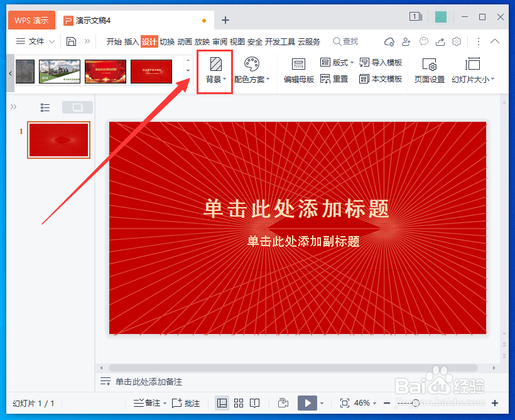Open the 切换 Transitions tab
515x420 pixels.
pyautogui.click(x=167, y=41)
